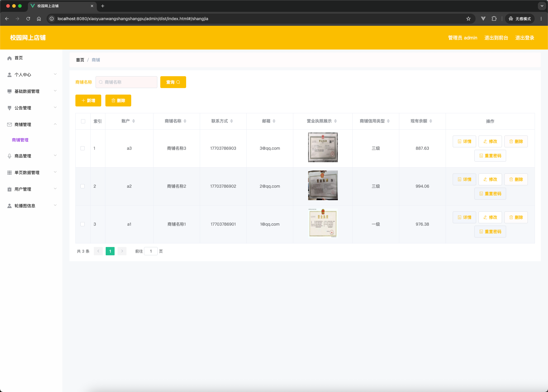Open the business license image for a2
The width and height of the screenshot is (548, 392).
(x=323, y=185)
